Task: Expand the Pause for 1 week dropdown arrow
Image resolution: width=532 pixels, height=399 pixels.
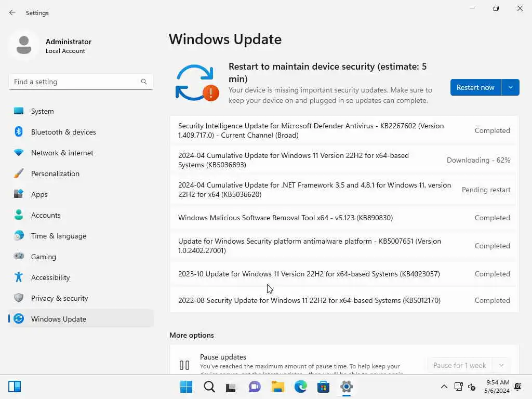Action: [x=501, y=365]
